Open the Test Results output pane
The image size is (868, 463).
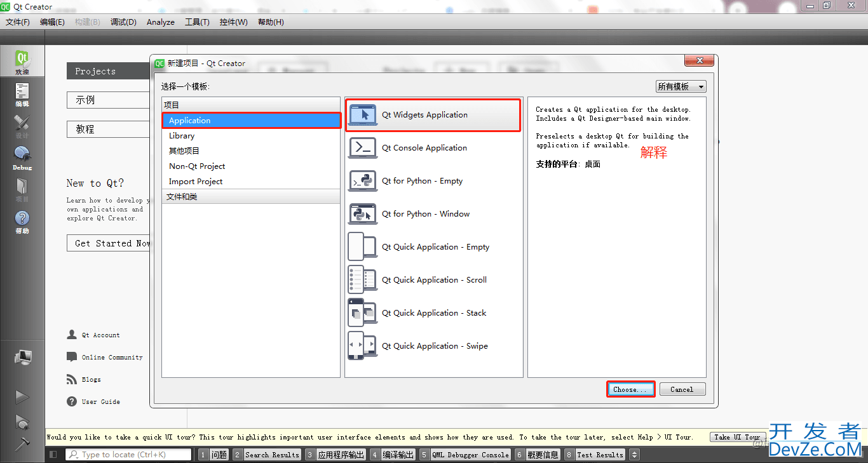coord(595,455)
